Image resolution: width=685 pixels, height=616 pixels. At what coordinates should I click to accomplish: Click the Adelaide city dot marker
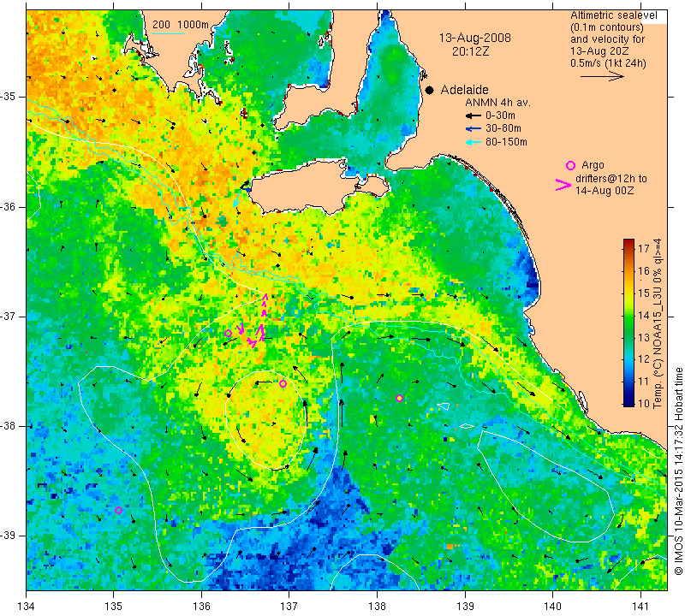coord(430,90)
